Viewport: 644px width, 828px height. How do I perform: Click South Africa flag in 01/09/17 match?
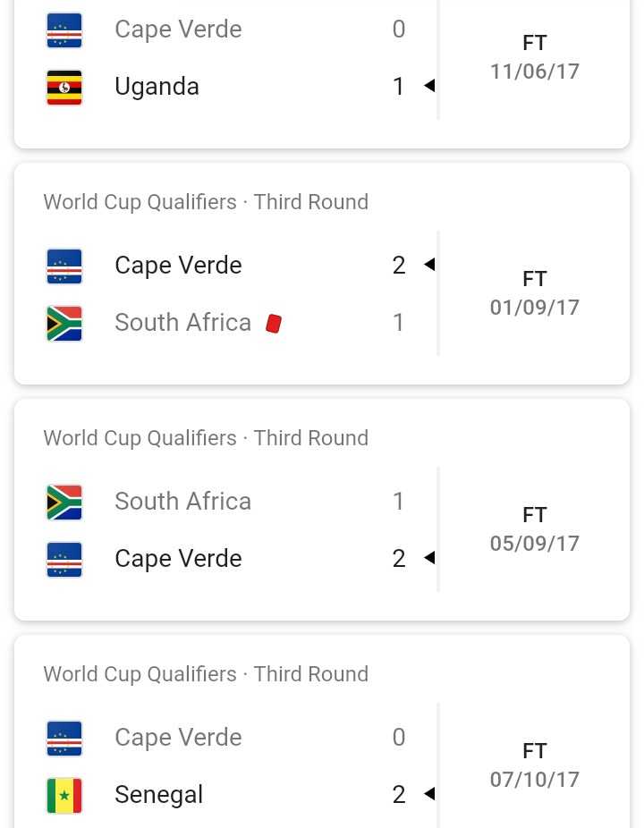click(x=64, y=324)
